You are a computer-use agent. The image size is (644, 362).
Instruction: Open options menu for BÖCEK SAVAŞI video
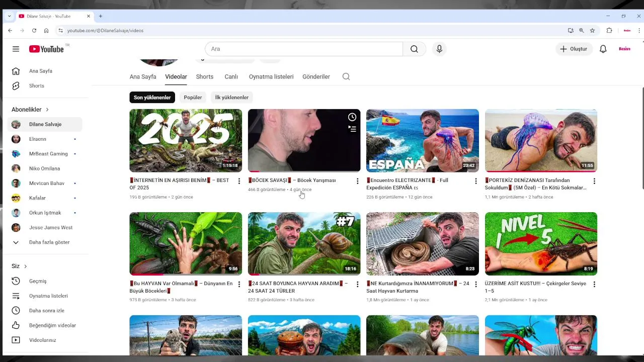click(357, 181)
